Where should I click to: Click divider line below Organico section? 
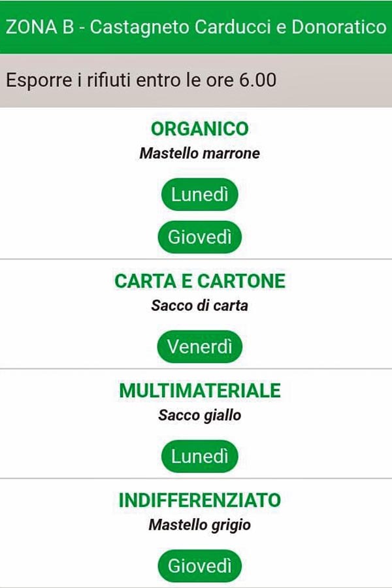(x=196, y=259)
